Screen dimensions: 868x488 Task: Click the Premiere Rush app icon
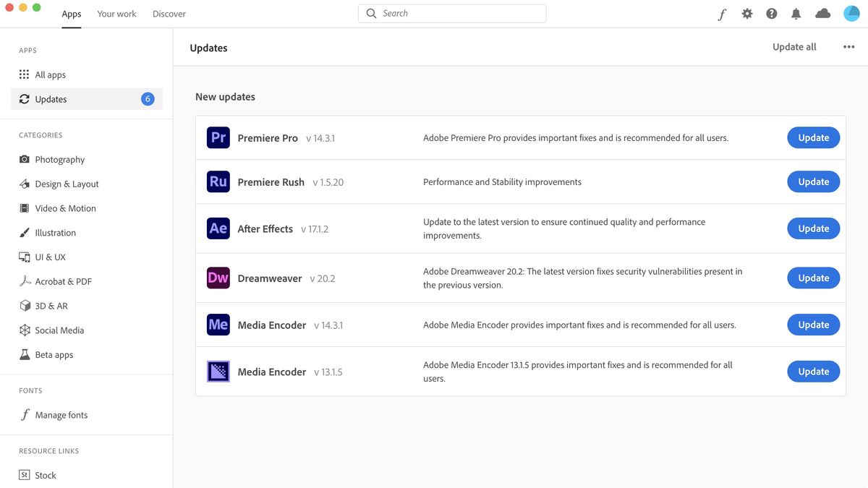point(218,181)
